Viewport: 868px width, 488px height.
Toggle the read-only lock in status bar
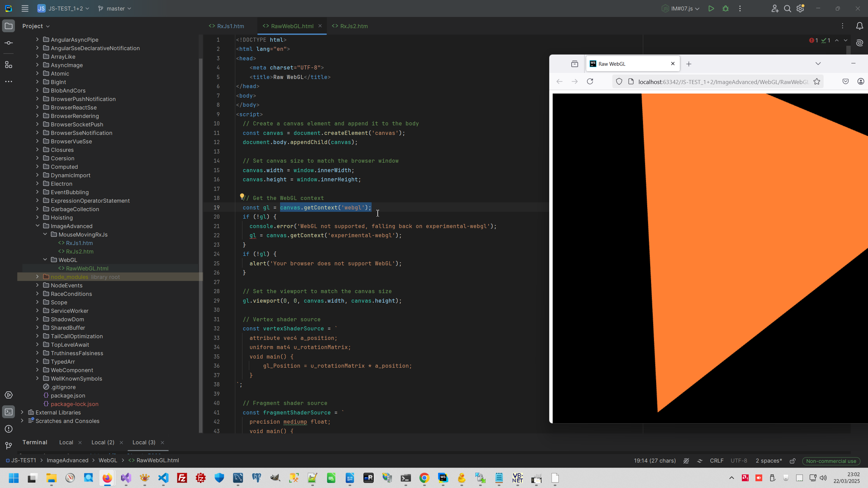(x=792, y=461)
